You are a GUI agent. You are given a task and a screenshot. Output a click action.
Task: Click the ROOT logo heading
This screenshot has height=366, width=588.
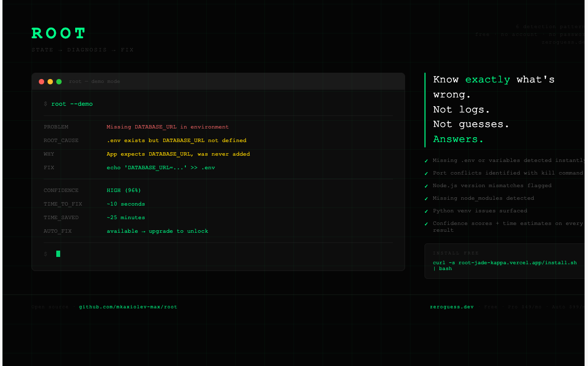click(x=59, y=33)
